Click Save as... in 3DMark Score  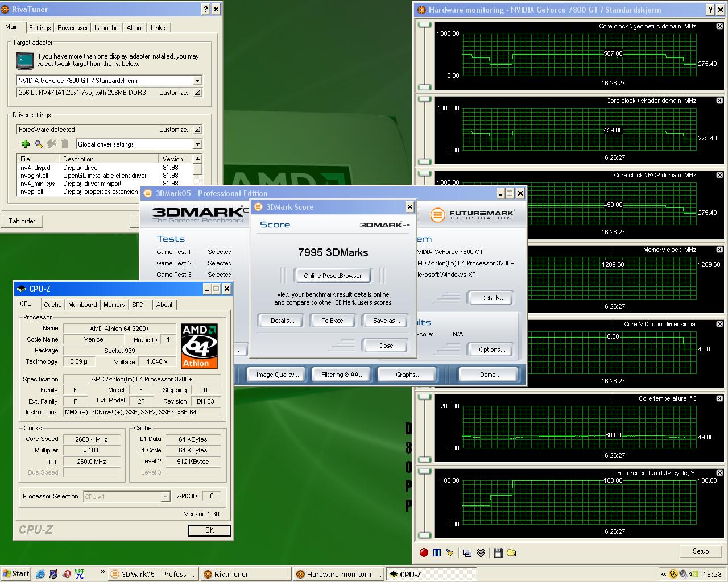coord(387,321)
